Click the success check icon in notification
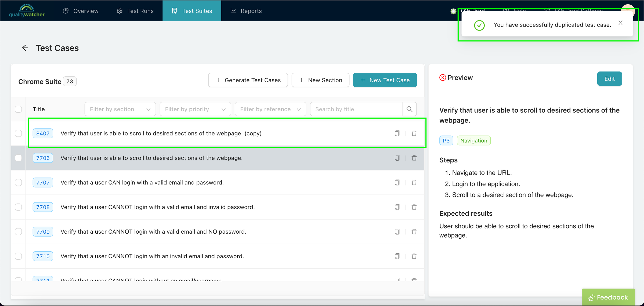The height and width of the screenshot is (306, 644). tap(479, 25)
